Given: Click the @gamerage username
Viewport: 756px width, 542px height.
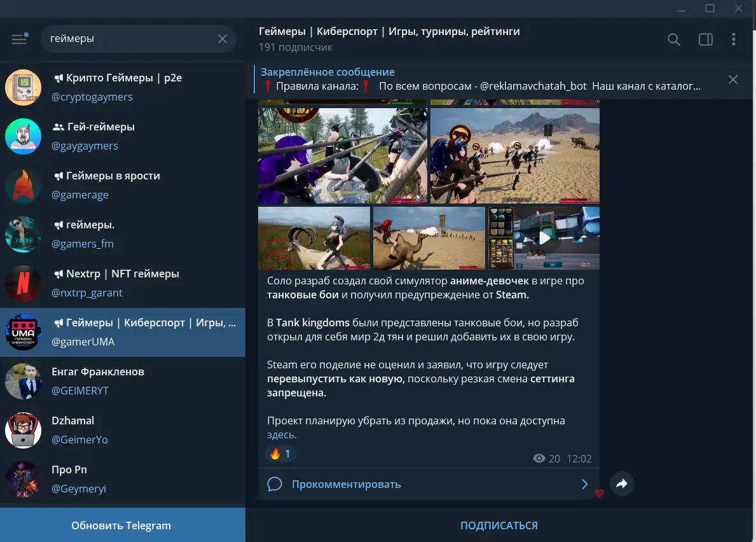Looking at the screenshot, I should (x=80, y=195).
